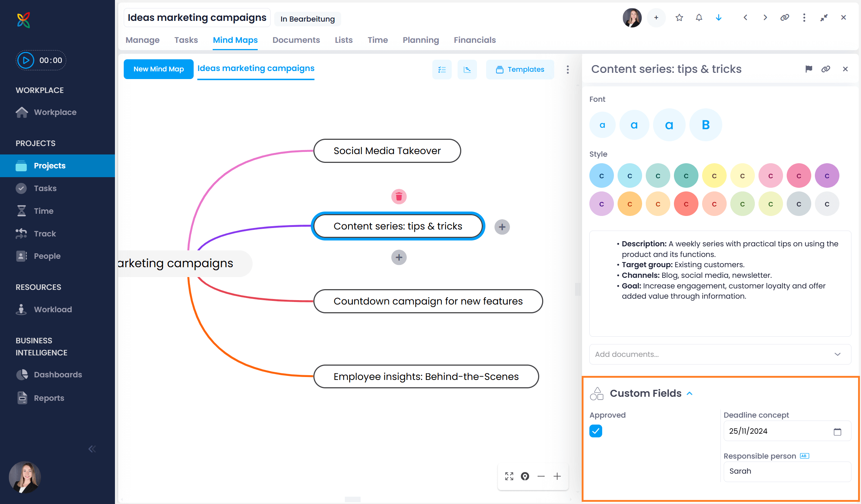Start the timer in the sidebar
The image size is (861, 504).
tap(25, 60)
